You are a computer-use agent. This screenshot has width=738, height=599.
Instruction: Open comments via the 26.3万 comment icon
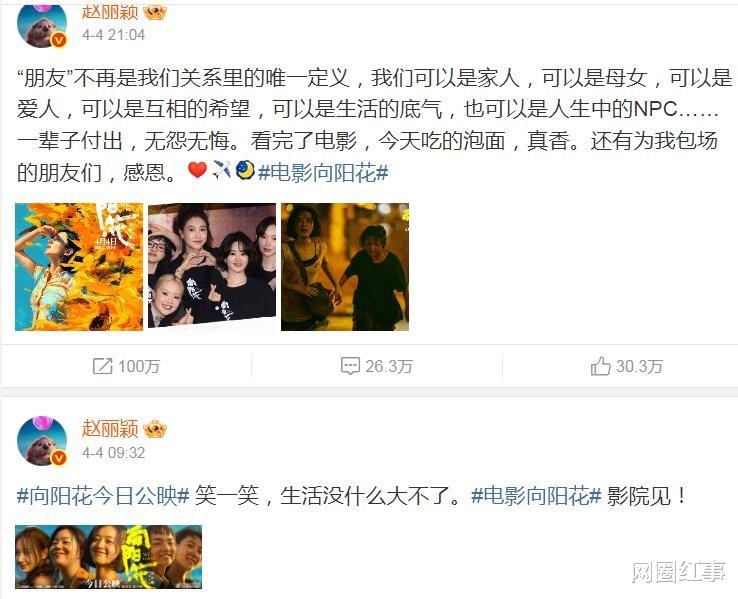click(x=350, y=366)
